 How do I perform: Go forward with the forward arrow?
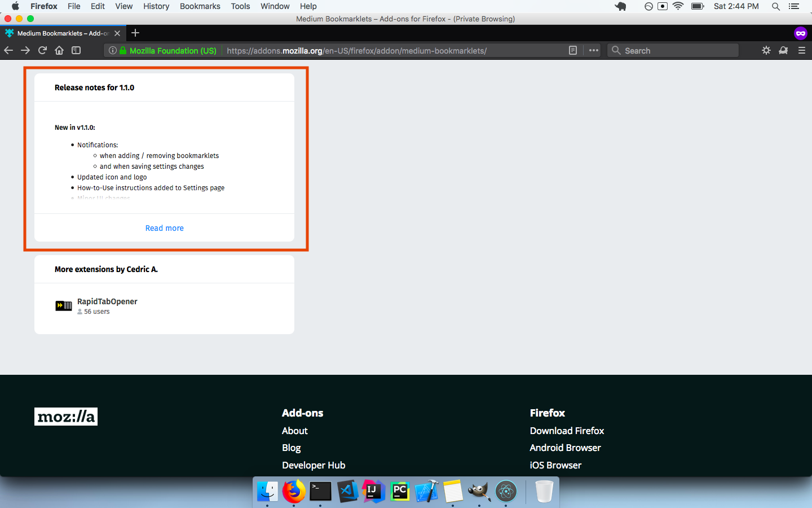tap(25, 50)
